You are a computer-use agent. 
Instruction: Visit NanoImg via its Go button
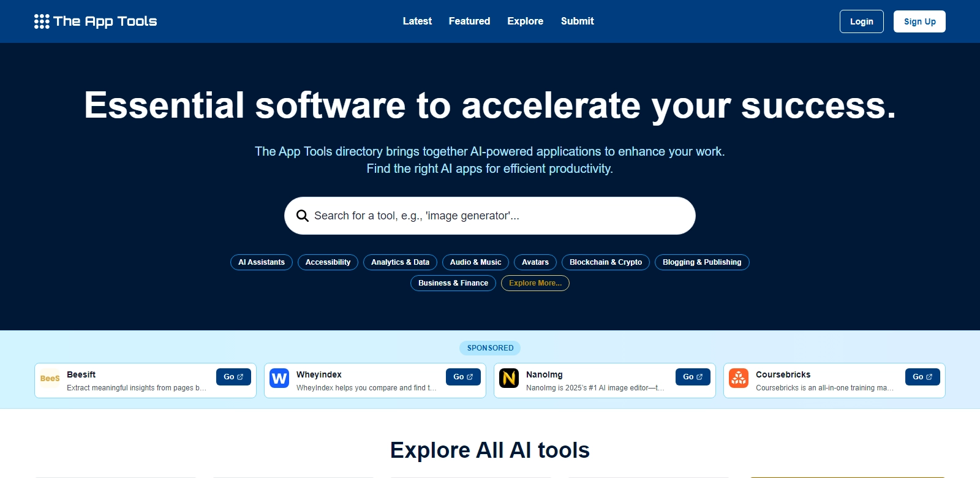[693, 377]
